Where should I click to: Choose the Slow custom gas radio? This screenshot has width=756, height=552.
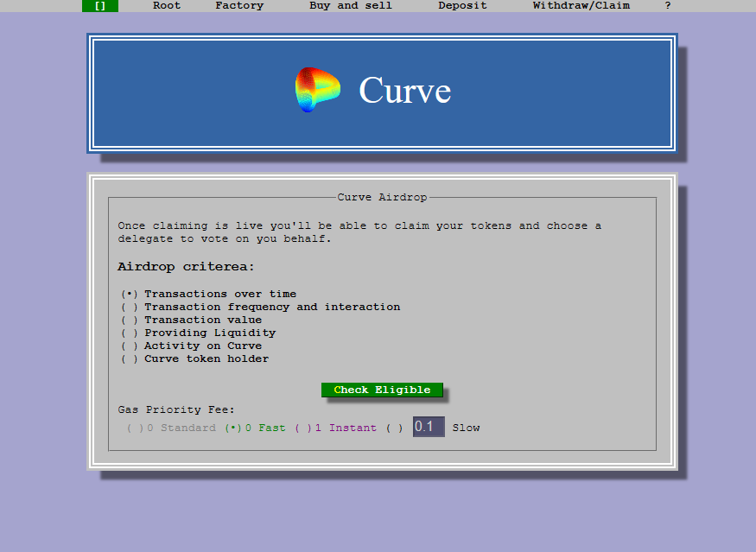tap(394, 428)
